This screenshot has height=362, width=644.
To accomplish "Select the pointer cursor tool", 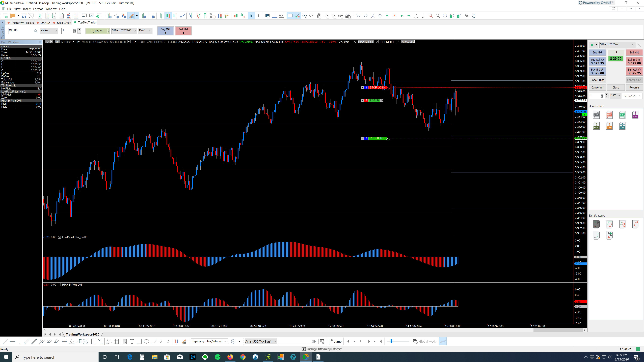I will pos(251,16).
